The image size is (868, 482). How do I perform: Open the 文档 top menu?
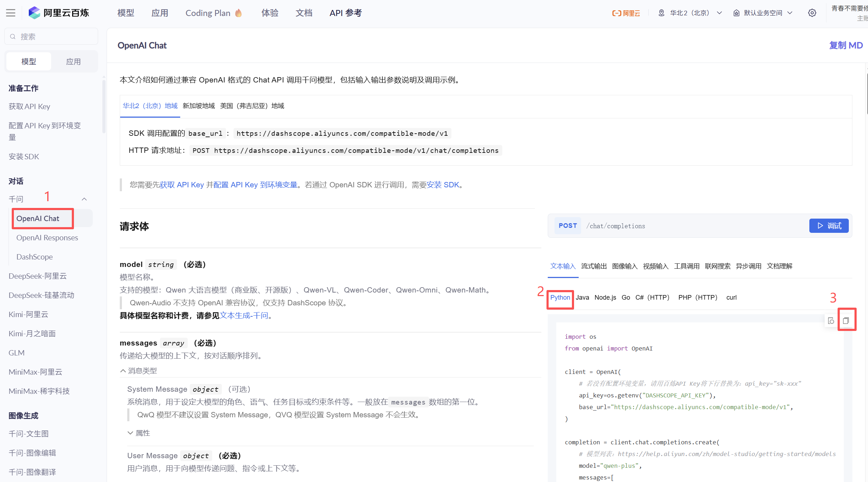[304, 13]
